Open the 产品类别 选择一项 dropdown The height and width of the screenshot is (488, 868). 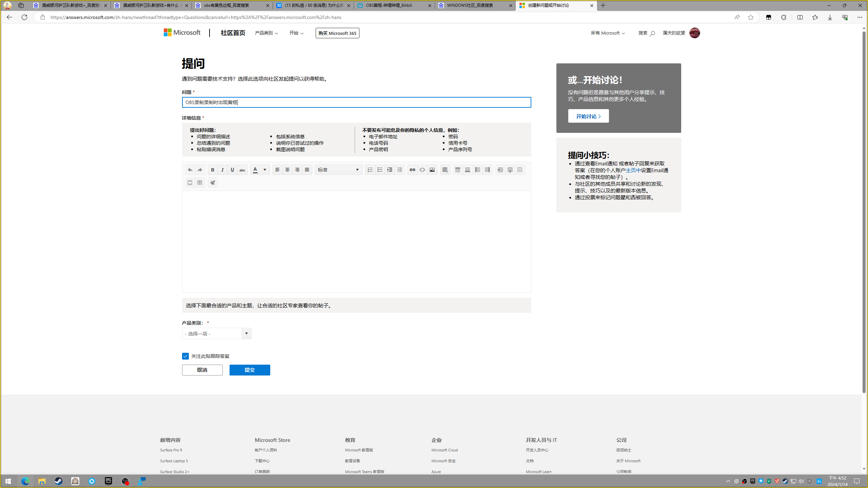coord(216,334)
